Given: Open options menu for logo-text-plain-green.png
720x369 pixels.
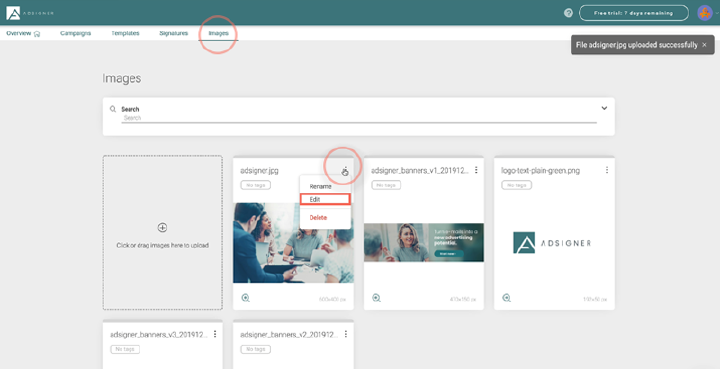Looking at the screenshot, I should [x=607, y=170].
